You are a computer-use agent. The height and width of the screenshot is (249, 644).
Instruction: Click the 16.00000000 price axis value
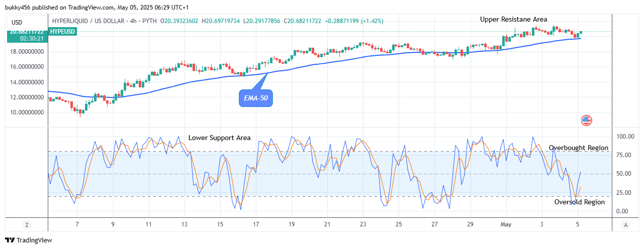coord(27,67)
